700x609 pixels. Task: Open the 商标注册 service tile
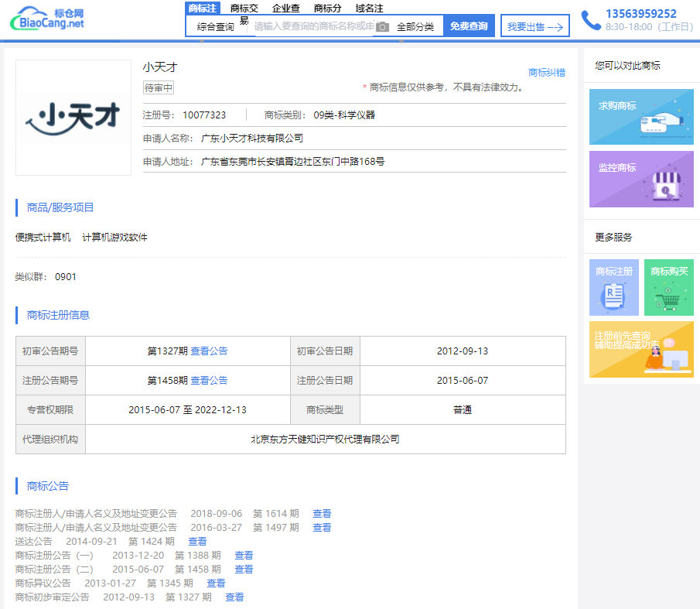point(614,287)
